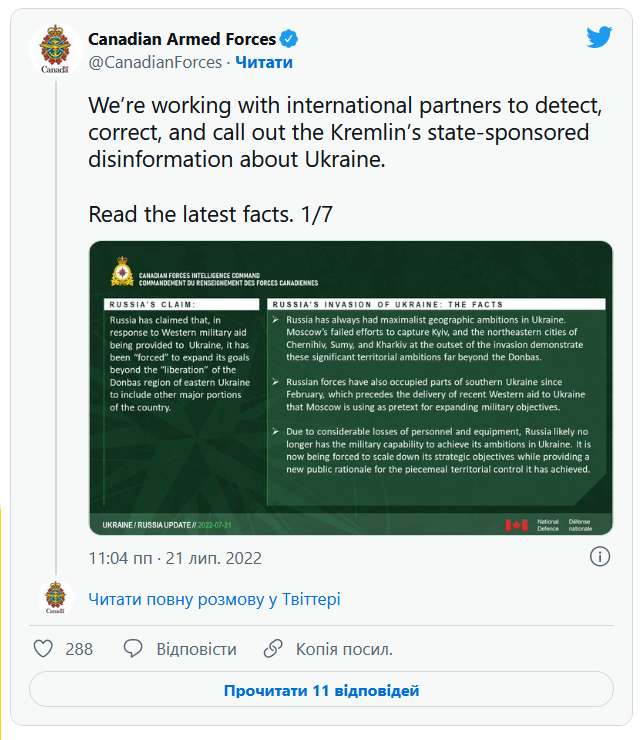Image resolution: width=642 pixels, height=740 pixels.
Task: Click the Копія посил. label
Action: click(x=344, y=649)
